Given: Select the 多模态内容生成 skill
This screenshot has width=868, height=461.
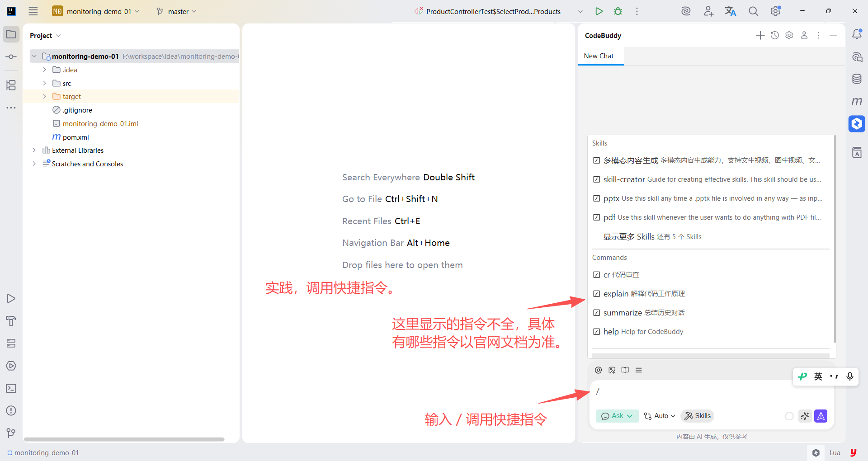Looking at the screenshot, I should (x=711, y=160).
